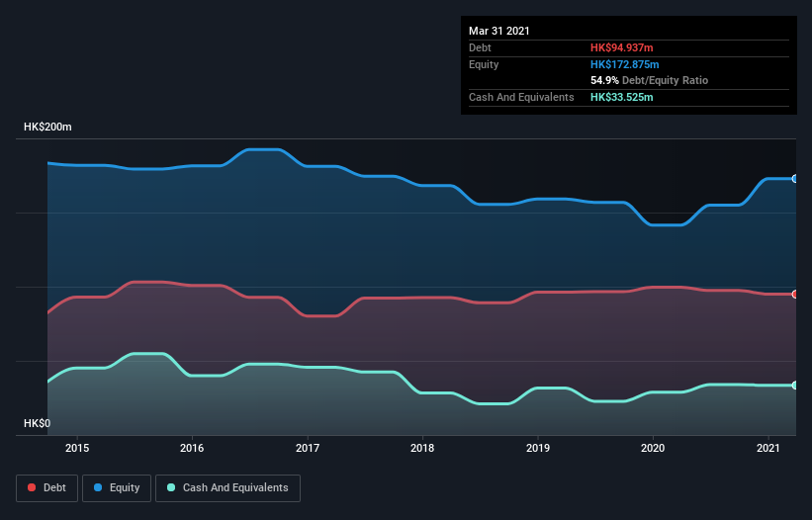Click the Mar 31 2021 tooltip date
Screen dimensions: 812x520
tap(499, 31)
